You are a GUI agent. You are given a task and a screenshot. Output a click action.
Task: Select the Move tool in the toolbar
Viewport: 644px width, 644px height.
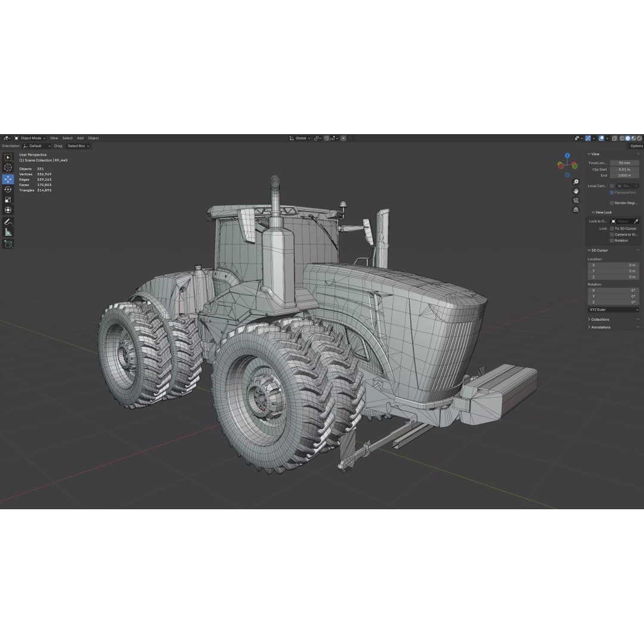[8, 179]
